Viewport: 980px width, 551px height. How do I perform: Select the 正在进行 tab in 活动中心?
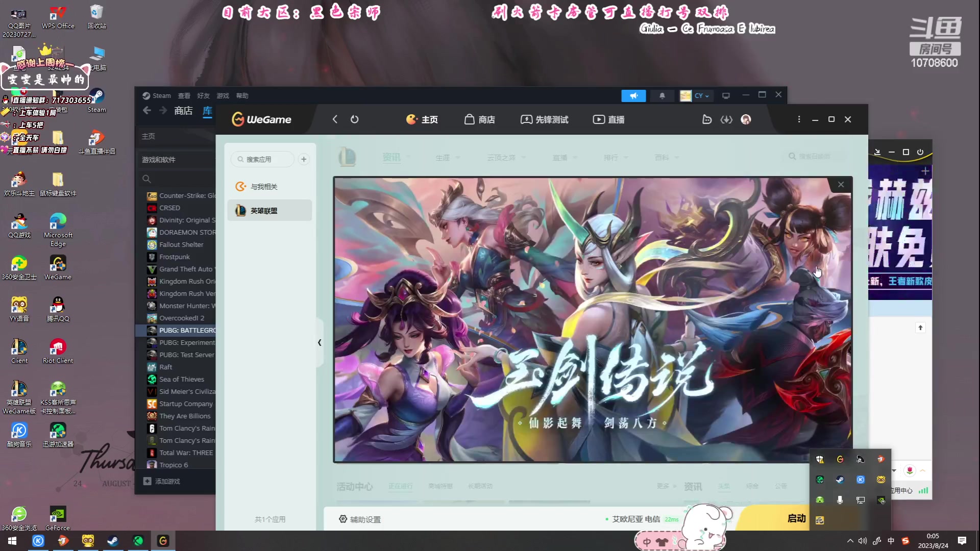(x=401, y=486)
